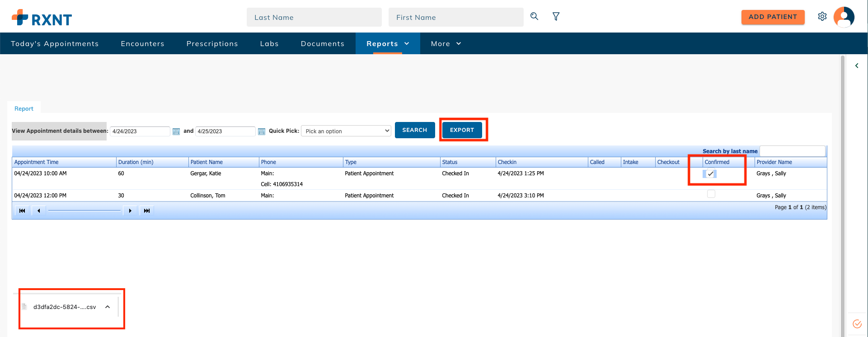Viewport: 868px width, 337px height.
Task: Go to previous page of results
Action: click(39, 211)
